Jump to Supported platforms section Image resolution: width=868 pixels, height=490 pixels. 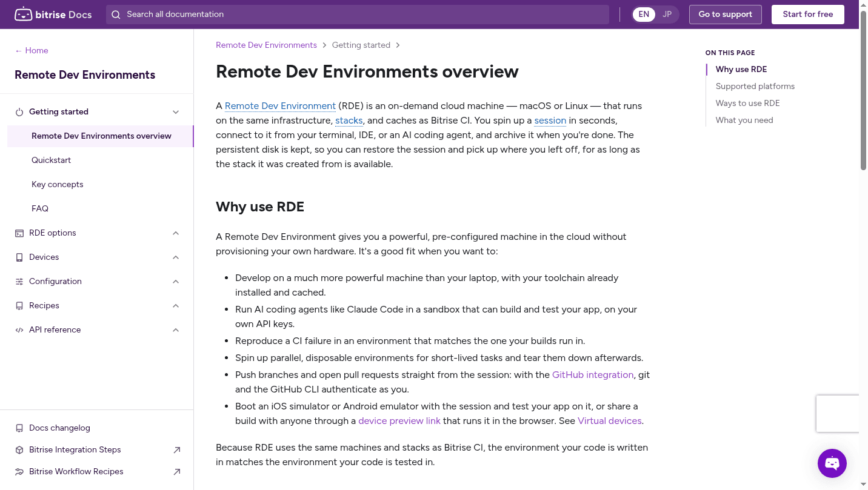755,87
